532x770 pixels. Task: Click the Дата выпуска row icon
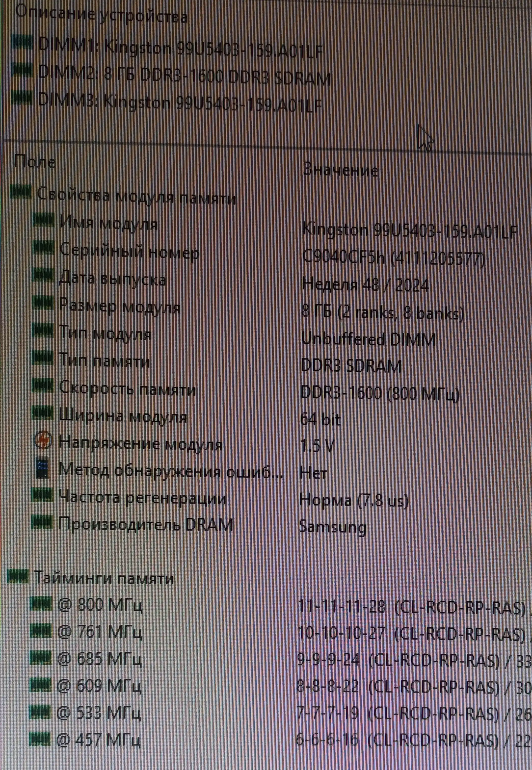tap(43, 275)
